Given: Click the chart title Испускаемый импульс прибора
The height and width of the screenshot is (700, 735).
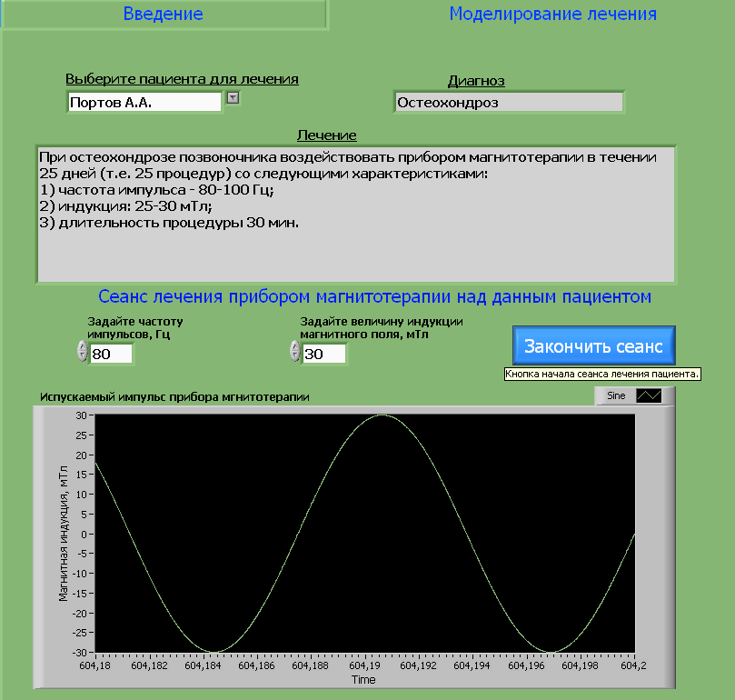Looking at the screenshot, I should [174, 397].
